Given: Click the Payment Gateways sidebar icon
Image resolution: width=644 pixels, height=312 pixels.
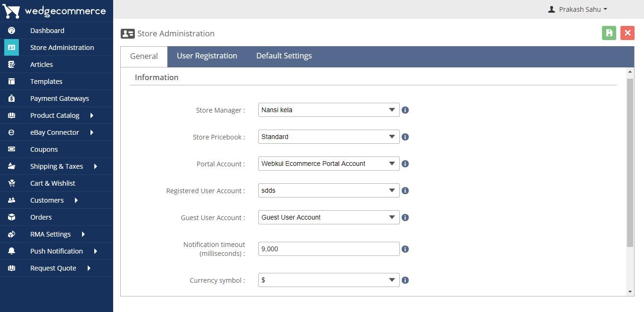Looking at the screenshot, I should point(12,99).
